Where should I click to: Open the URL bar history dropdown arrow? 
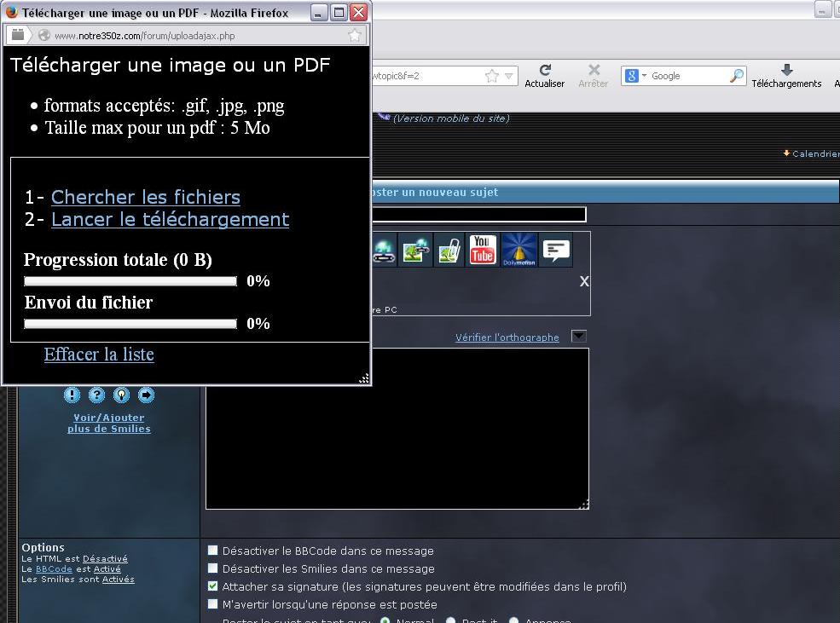click(509, 76)
